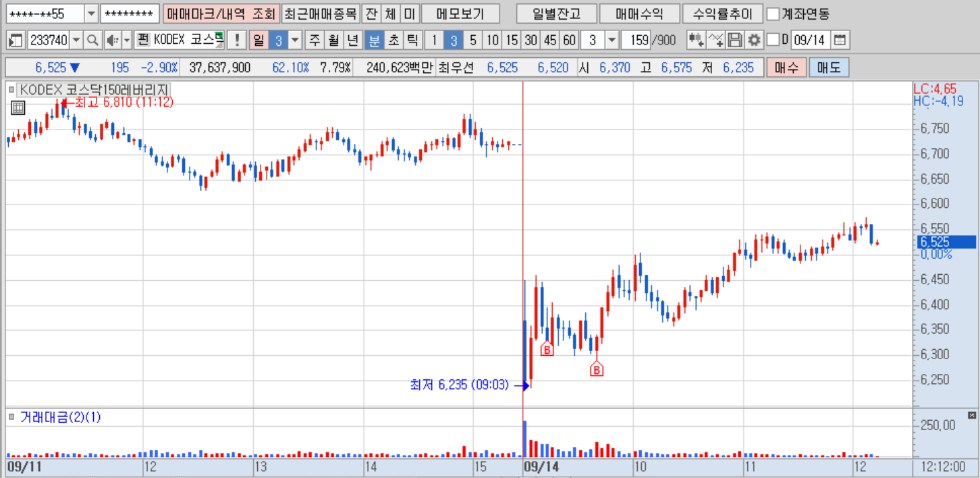
Task: Enable the 계좌연동 checkbox
Action: coord(773,14)
